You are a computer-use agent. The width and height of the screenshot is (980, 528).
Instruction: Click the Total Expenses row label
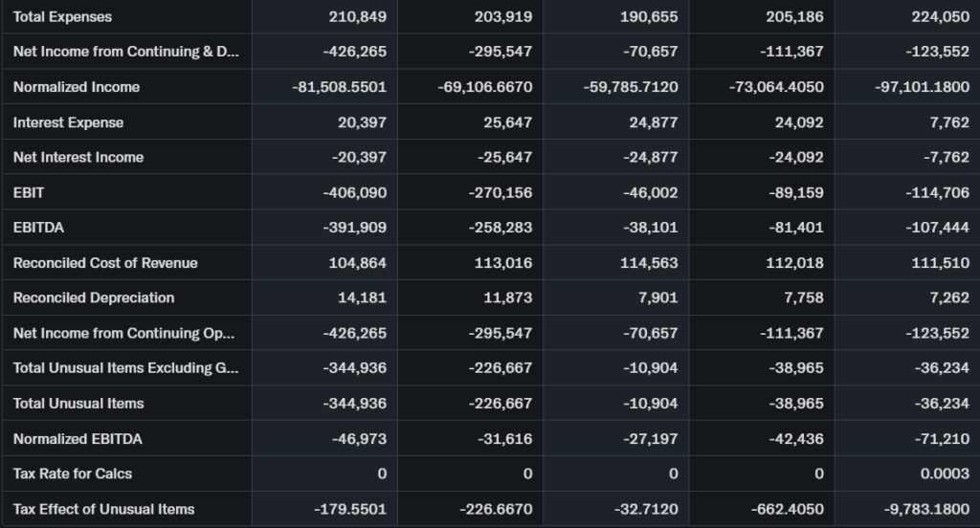[62, 17]
